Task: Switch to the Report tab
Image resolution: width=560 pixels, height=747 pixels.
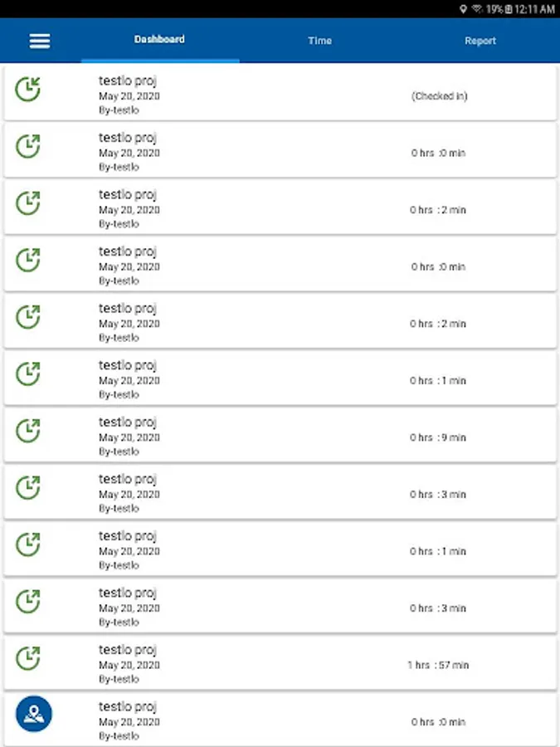Action: pyautogui.click(x=480, y=41)
